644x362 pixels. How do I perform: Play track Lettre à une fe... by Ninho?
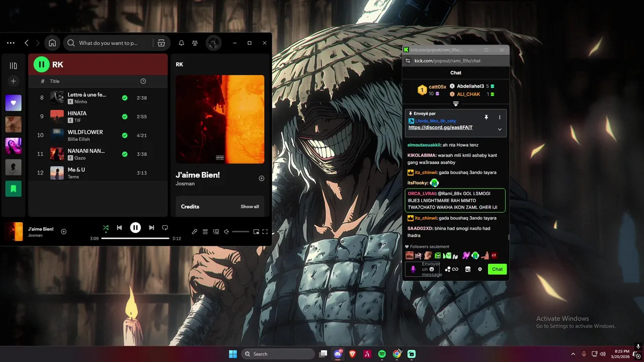click(98, 98)
